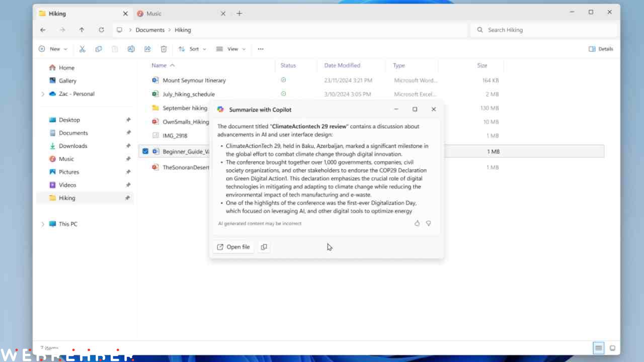Viewport: 644px width, 362px height.
Task: Refresh the Hiking folder view
Action: 101,30
